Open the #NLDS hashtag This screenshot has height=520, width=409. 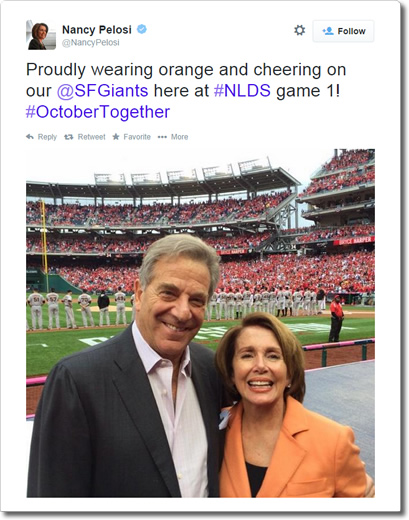[242, 91]
